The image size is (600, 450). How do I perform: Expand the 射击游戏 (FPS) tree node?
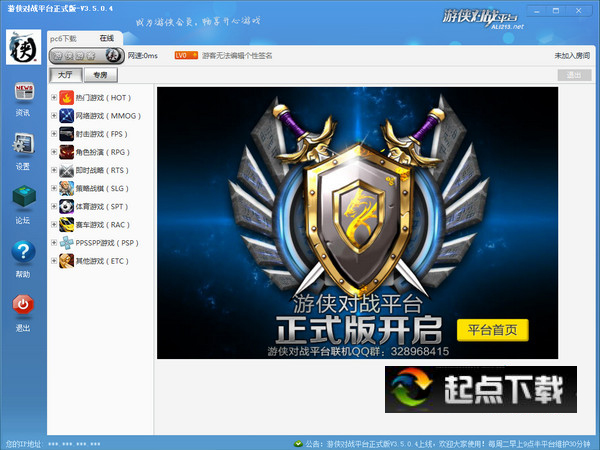tap(54, 134)
